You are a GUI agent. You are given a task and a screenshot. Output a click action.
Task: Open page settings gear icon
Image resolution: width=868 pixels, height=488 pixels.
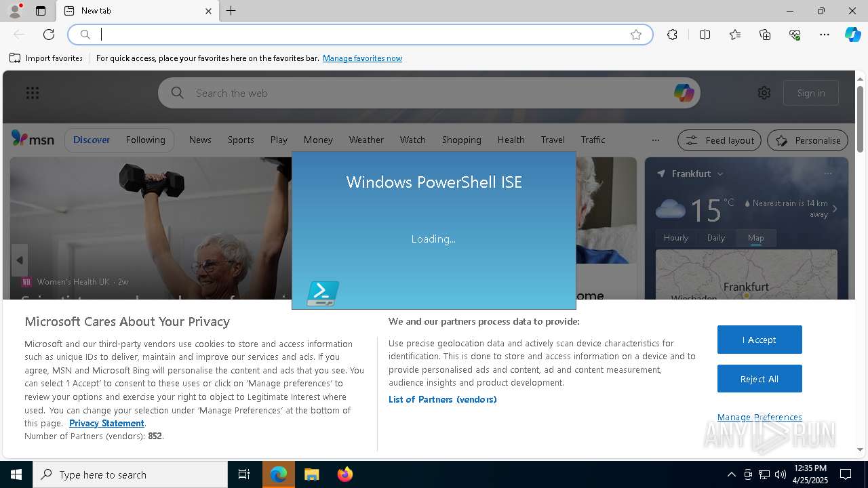pyautogui.click(x=764, y=93)
